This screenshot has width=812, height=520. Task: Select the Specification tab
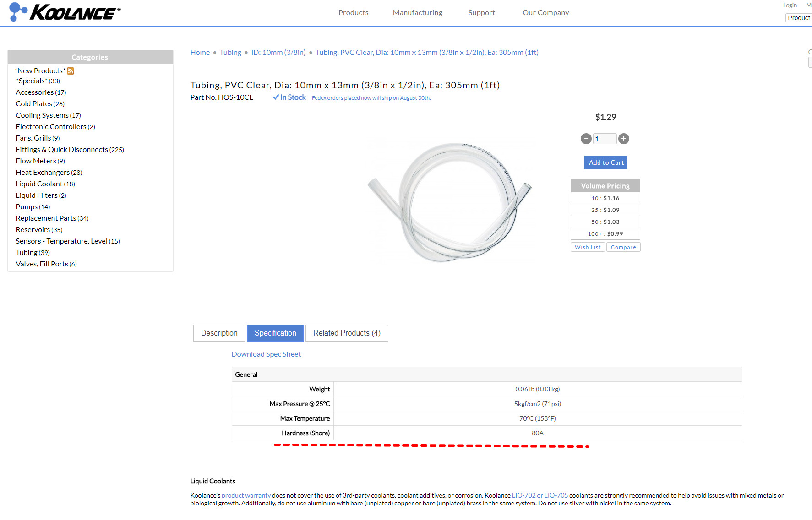coord(275,333)
